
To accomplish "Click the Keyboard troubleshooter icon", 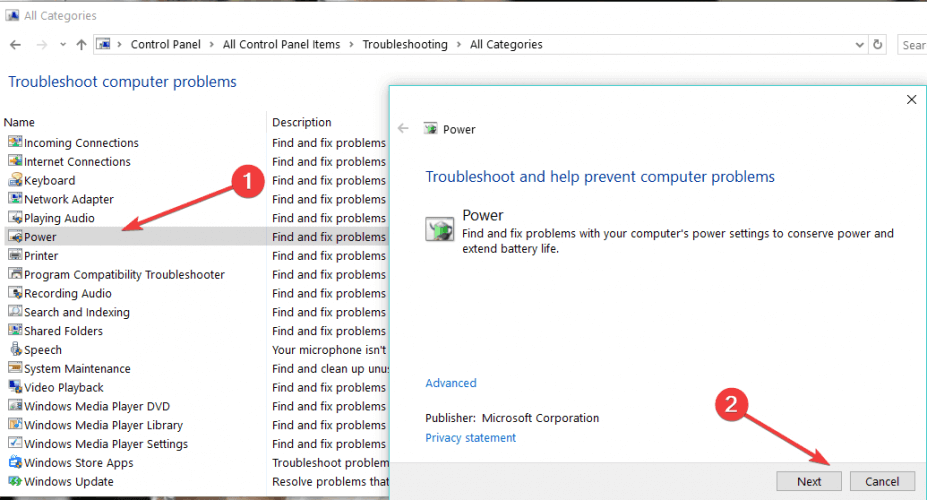I will coord(15,180).
